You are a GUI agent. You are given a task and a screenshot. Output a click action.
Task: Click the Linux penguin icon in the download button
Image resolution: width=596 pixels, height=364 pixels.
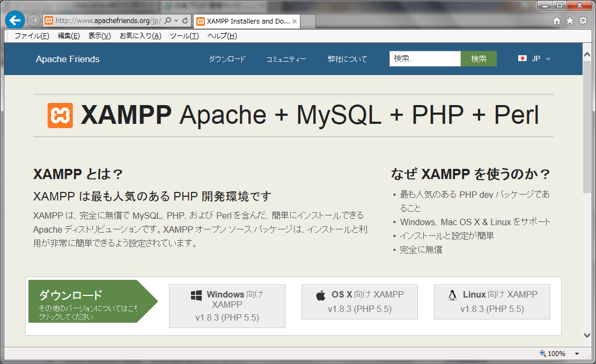(x=452, y=295)
